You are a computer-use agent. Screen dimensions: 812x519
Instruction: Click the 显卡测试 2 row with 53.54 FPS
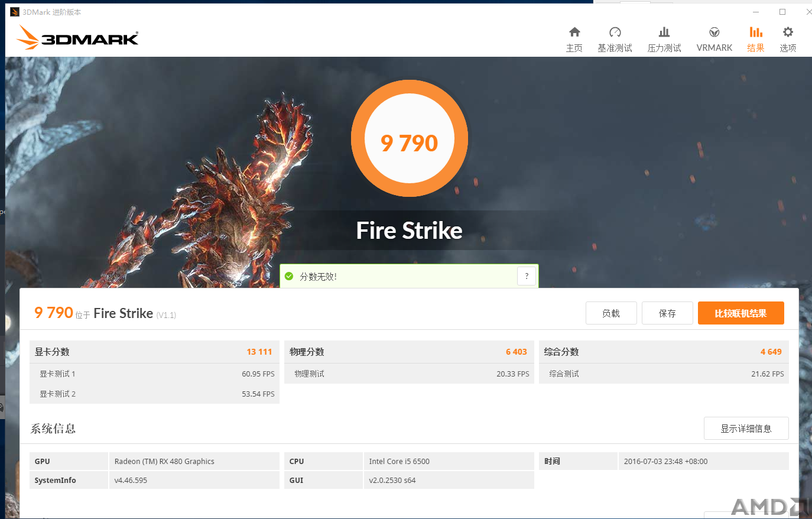click(154, 394)
